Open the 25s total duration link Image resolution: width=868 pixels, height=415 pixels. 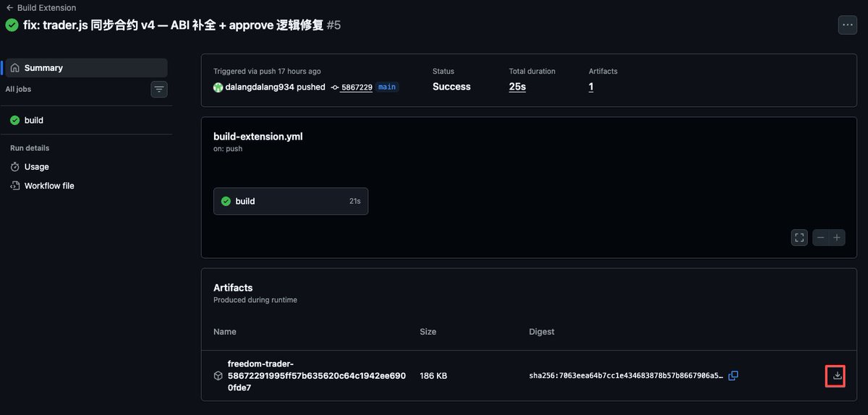[517, 87]
